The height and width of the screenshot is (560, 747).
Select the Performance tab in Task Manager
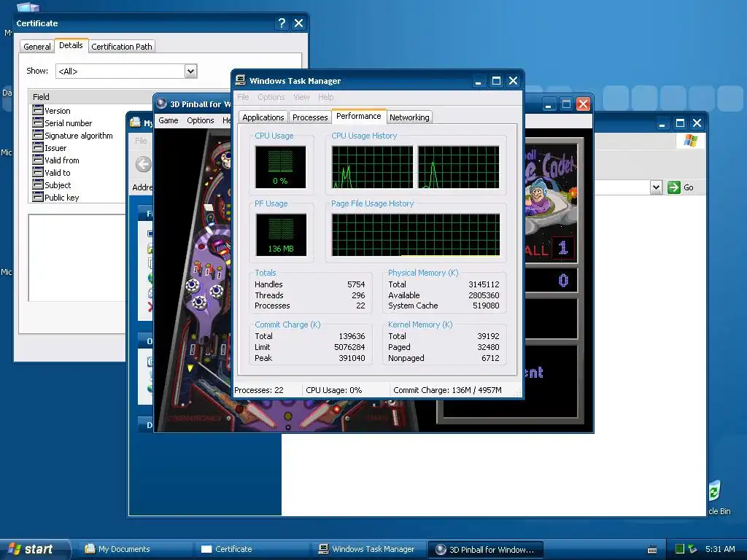(x=358, y=116)
